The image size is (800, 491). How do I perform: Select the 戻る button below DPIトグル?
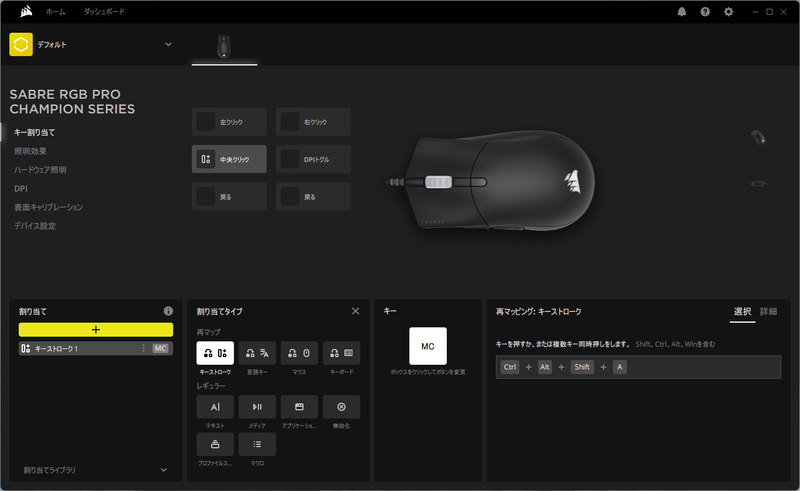(x=313, y=197)
